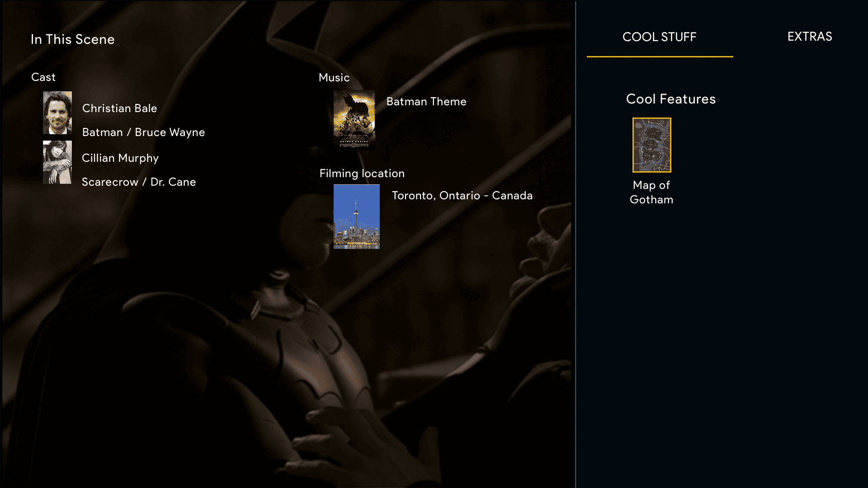
Task: Open the Toronto skyline location image
Action: [357, 217]
